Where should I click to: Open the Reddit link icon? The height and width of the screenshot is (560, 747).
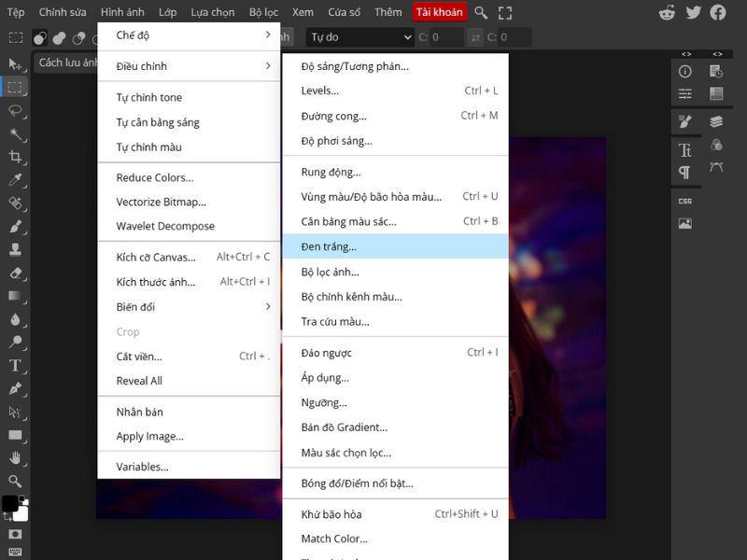667,12
